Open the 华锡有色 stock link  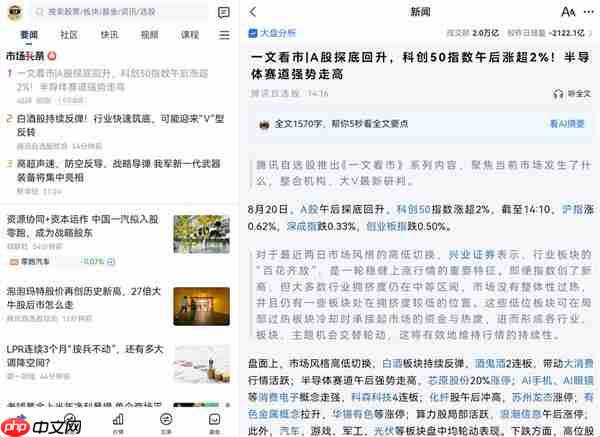coord(352,414)
